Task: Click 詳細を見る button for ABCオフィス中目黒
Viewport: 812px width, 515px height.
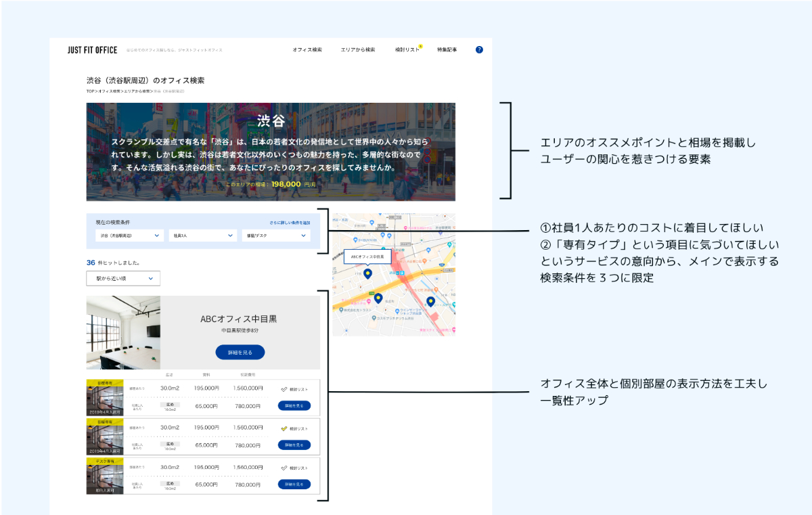Action: (240, 353)
